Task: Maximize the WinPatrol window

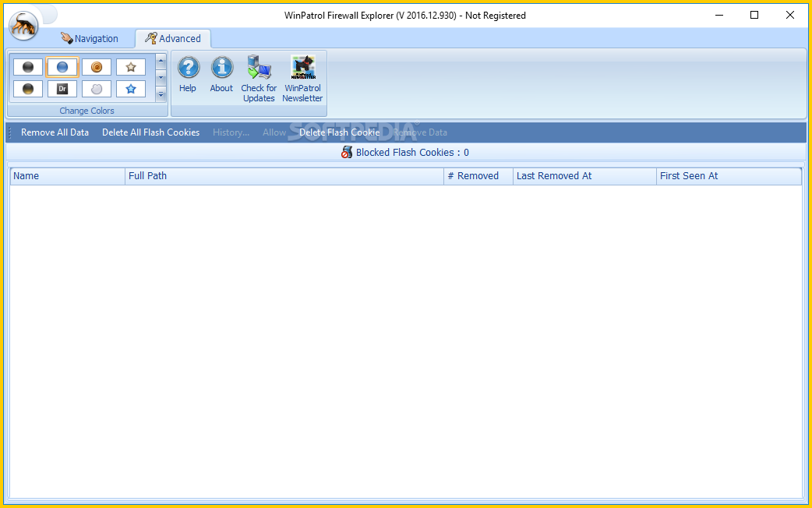Action: [x=754, y=15]
